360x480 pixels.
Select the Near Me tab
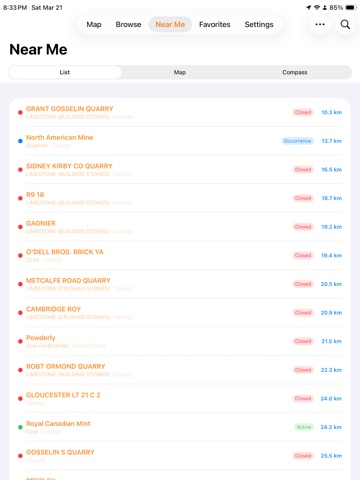170,24
